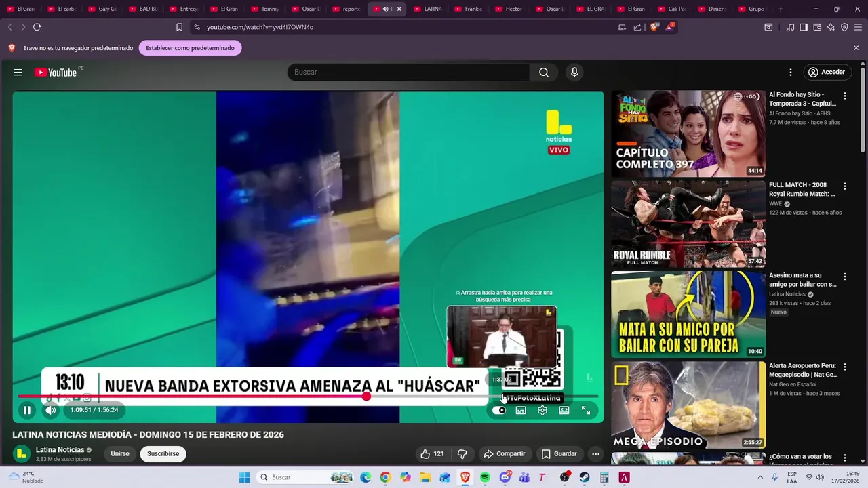Open the Latina Noticias channel name link
The image size is (868, 488).
[x=60, y=450]
